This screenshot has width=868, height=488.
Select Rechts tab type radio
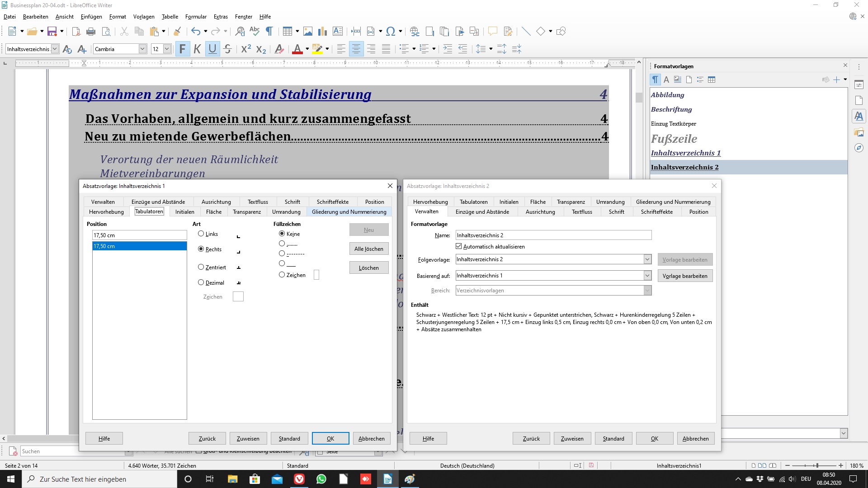tap(201, 249)
